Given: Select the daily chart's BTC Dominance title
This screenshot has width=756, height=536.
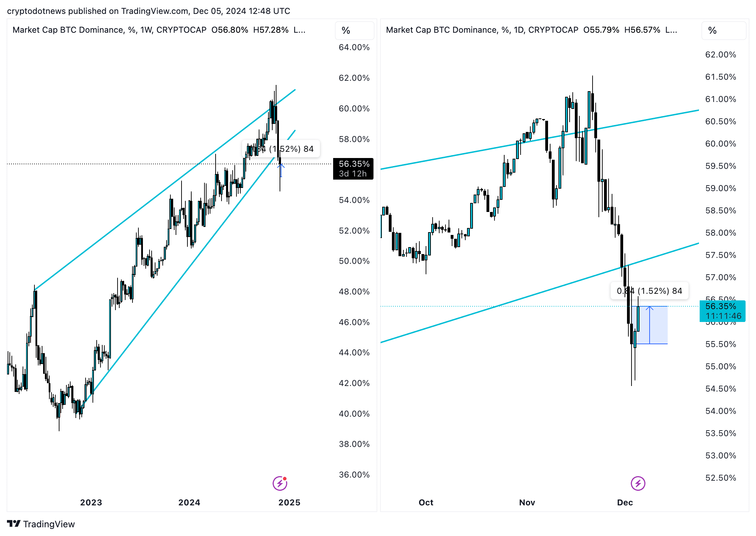Looking at the screenshot, I should tap(482, 30).
